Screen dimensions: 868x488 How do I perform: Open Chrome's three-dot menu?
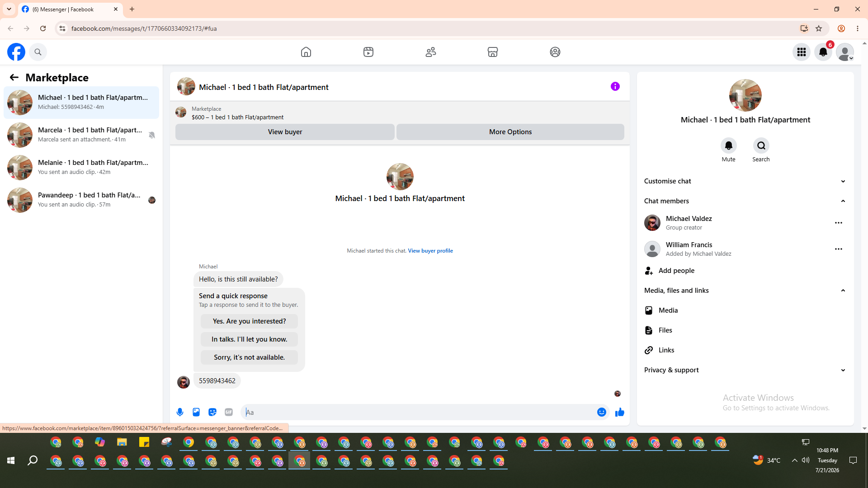pos(858,28)
